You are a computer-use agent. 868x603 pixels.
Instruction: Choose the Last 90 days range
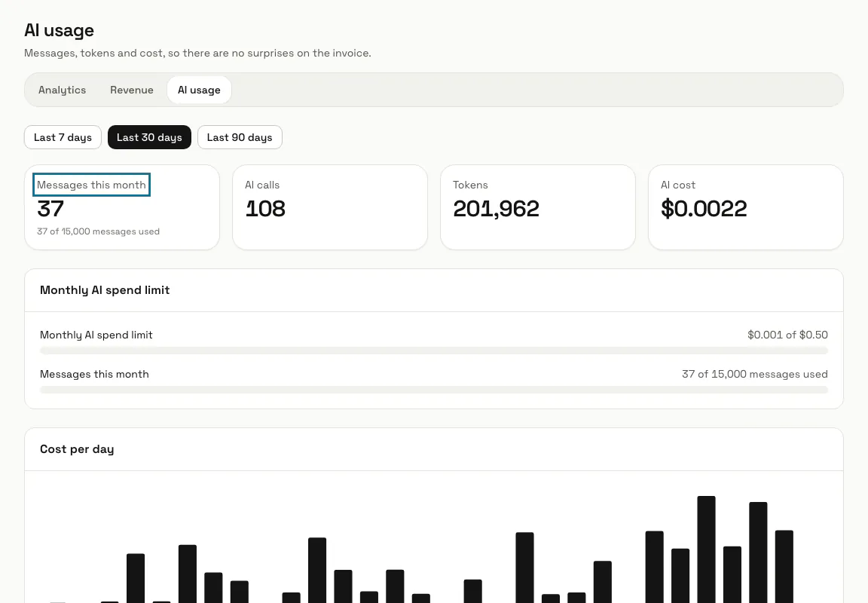(x=240, y=137)
